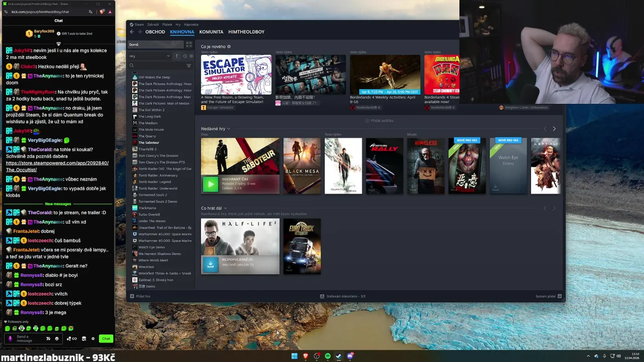Jump to New messages in chat

click(58, 204)
